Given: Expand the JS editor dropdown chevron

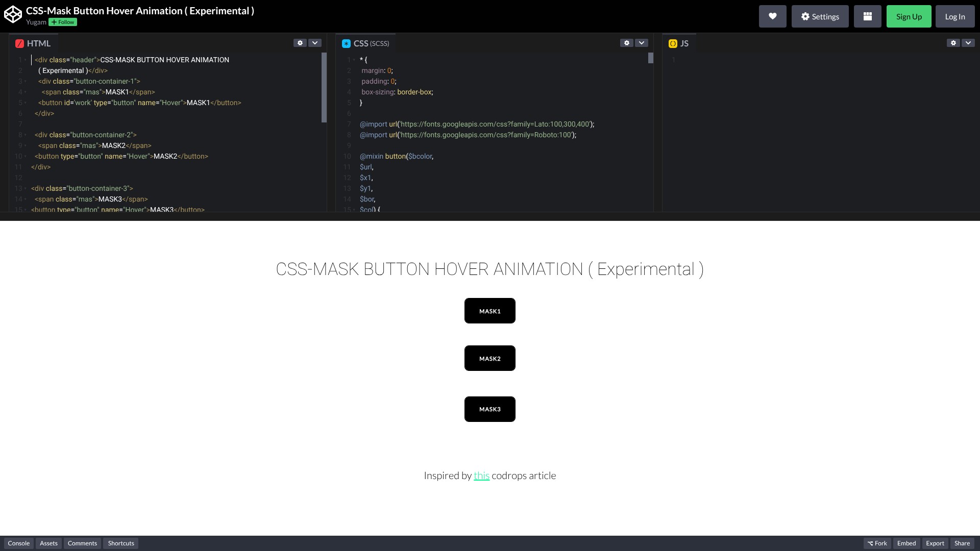Looking at the screenshot, I should [968, 43].
